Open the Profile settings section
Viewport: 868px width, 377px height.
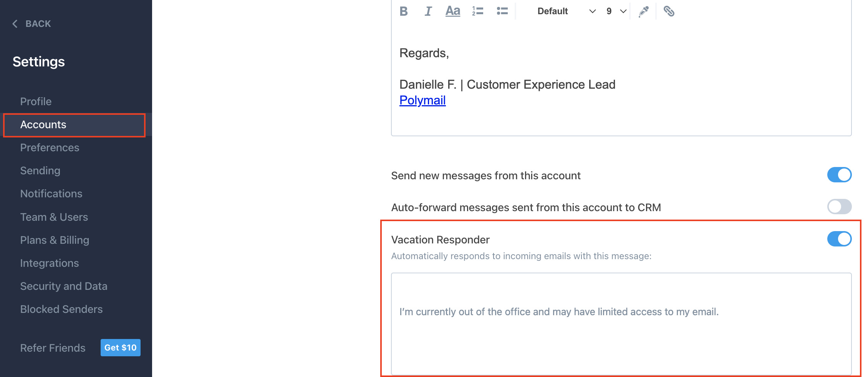click(36, 101)
